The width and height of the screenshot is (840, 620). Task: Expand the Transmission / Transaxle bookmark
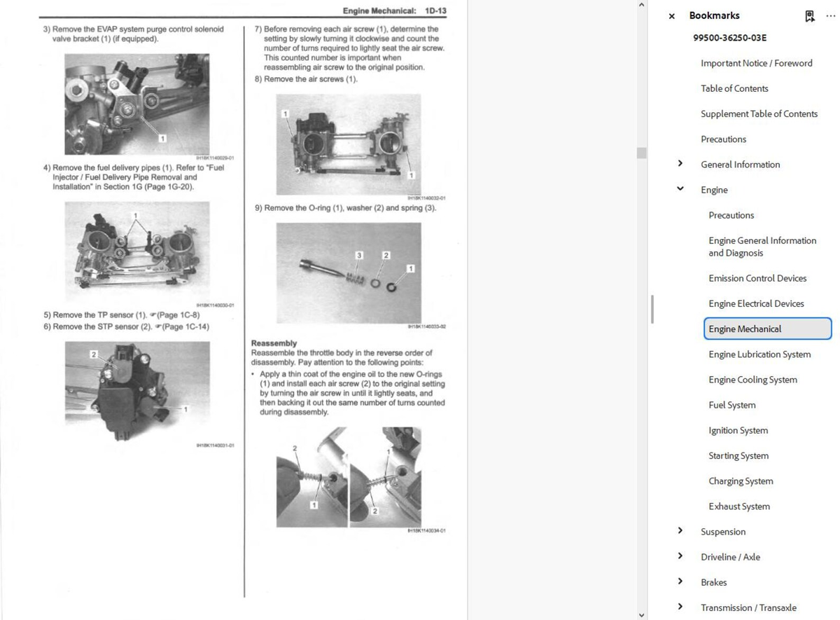(x=680, y=607)
